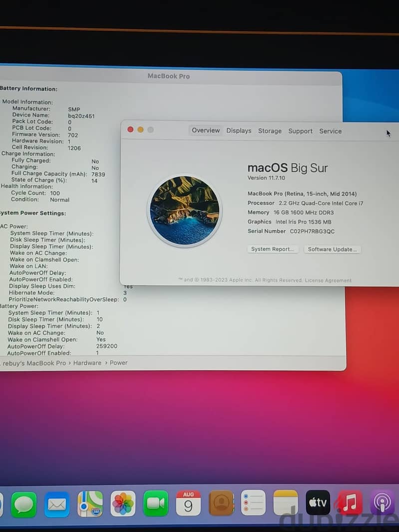
Task: Click Wake on Clamshell Open value Yes
Action: pyautogui.click(x=101, y=339)
